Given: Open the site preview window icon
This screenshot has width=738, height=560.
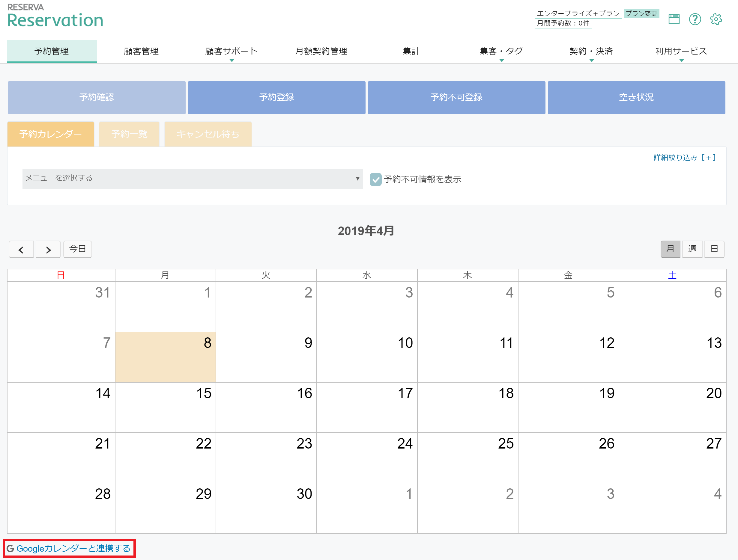Looking at the screenshot, I should (x=674, y=19).
